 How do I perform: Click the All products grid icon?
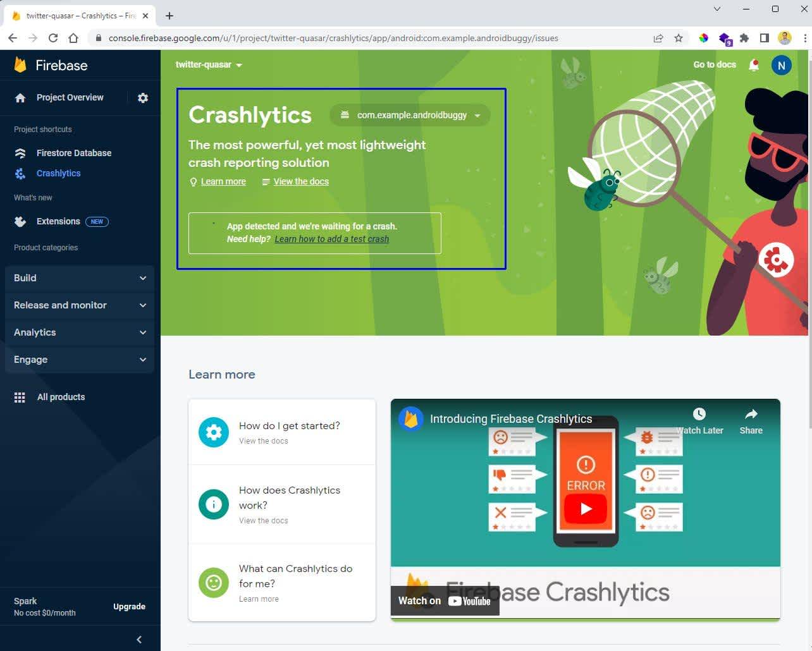click(20, 397)
